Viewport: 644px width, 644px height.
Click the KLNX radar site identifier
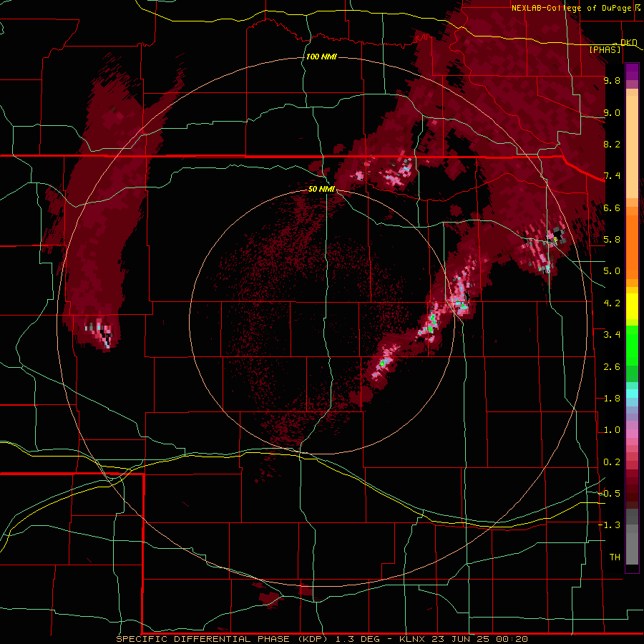click(x=413, y=639)
